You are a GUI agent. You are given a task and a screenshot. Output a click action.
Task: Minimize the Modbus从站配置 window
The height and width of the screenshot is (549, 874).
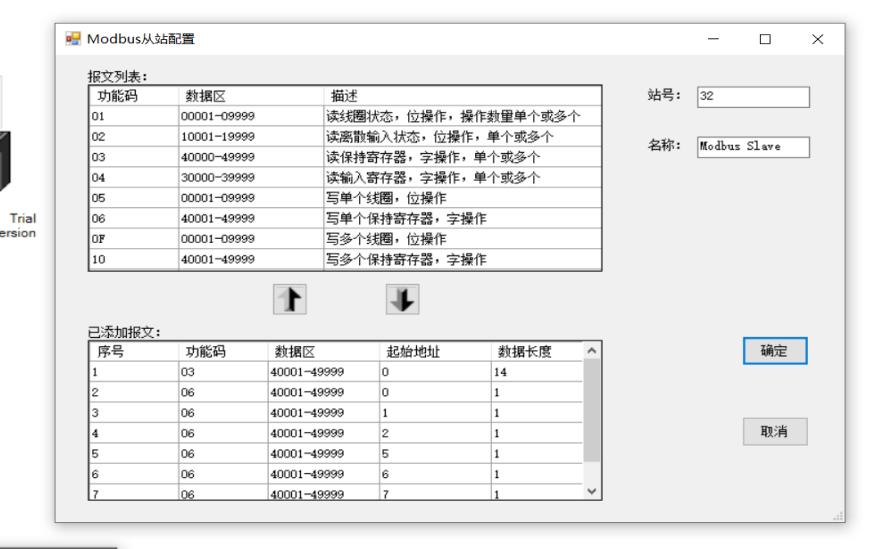[x=713, y=39]
